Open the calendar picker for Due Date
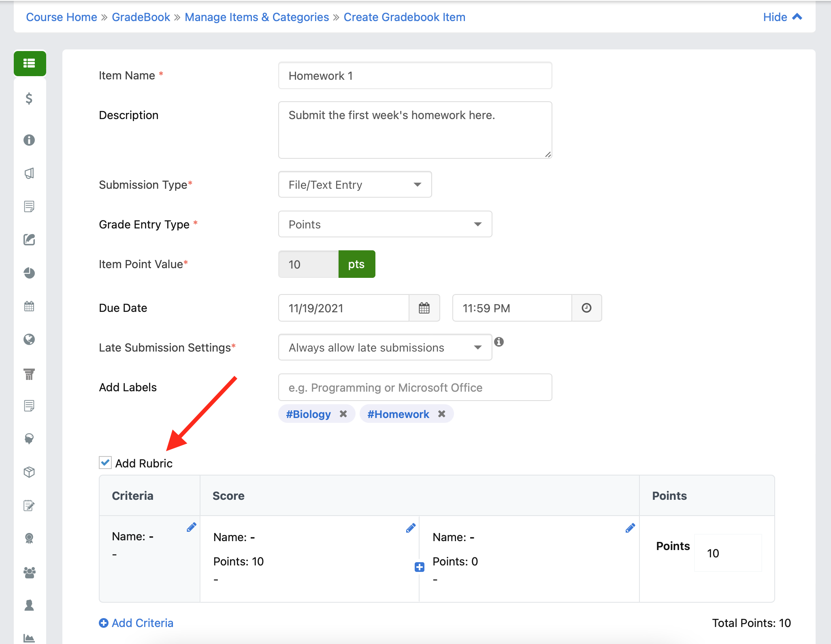Viewport: 831px width, 644px height. coord(424,308)
